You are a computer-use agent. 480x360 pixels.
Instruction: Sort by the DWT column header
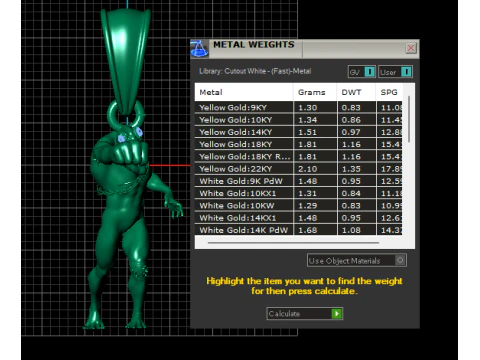point(356,92)
